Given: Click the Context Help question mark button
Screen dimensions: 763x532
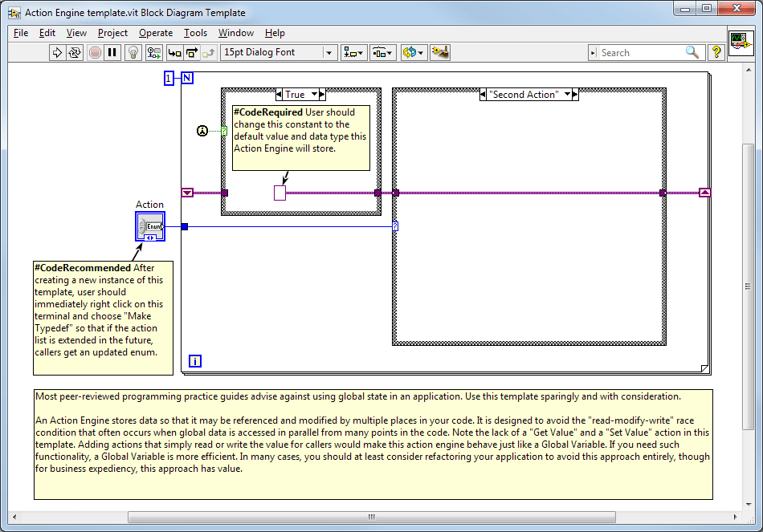Looking at the screenshot, I should coord(716,52).
